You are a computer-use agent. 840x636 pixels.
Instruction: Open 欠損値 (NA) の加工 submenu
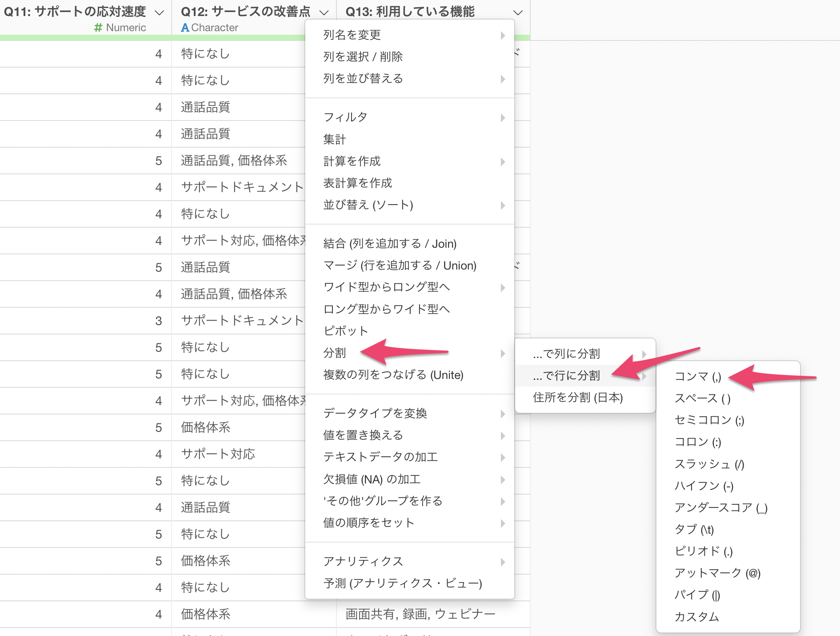click(x=410, y=479)
